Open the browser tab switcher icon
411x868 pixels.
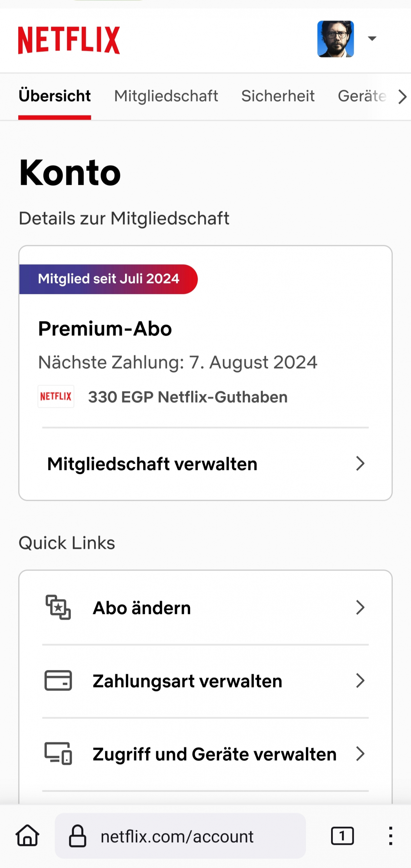tap(342, 835)
